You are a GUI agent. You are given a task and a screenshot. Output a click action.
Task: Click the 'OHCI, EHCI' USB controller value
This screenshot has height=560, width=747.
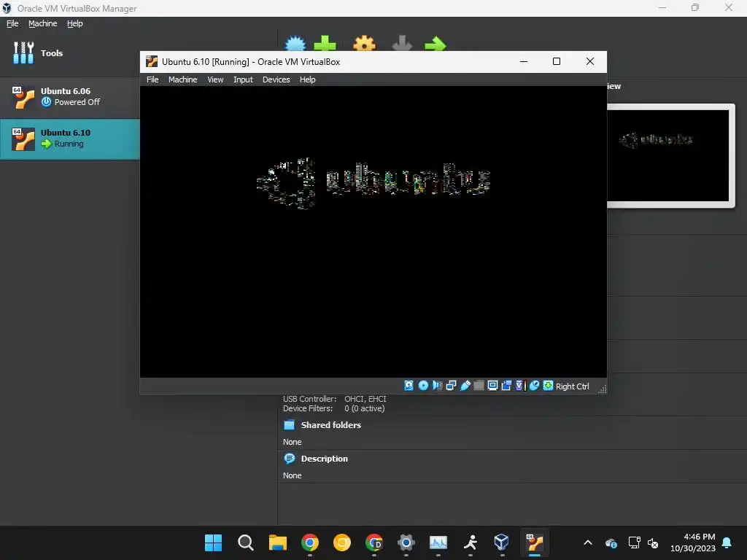(365, 399)
